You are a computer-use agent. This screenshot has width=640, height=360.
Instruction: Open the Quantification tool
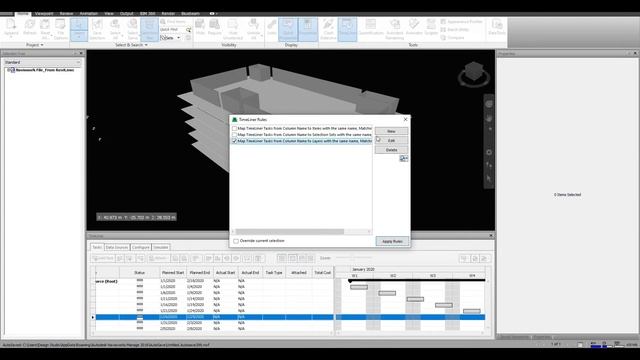(371, 27)
